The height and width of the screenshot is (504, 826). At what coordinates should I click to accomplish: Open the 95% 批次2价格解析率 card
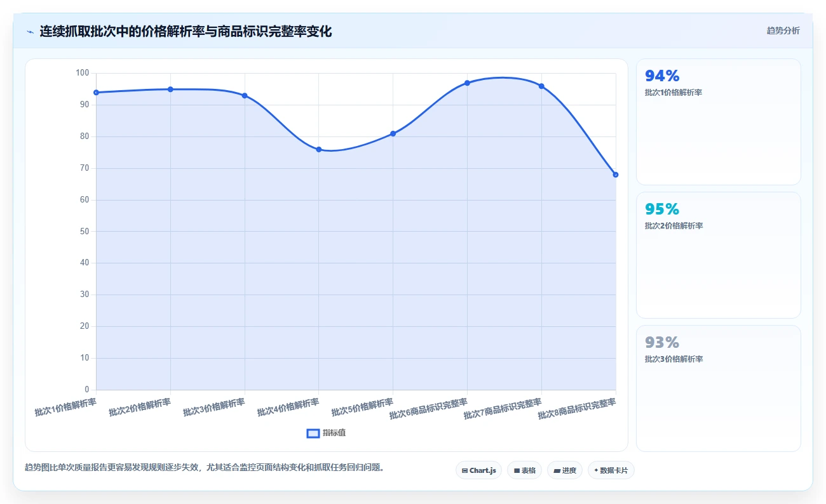coord(719,255)
